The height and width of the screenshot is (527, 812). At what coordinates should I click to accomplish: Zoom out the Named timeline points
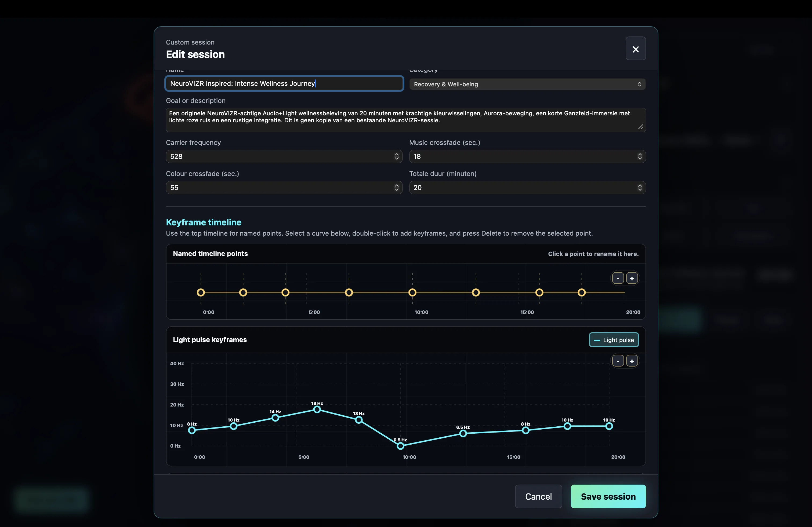tap(618, 278)
